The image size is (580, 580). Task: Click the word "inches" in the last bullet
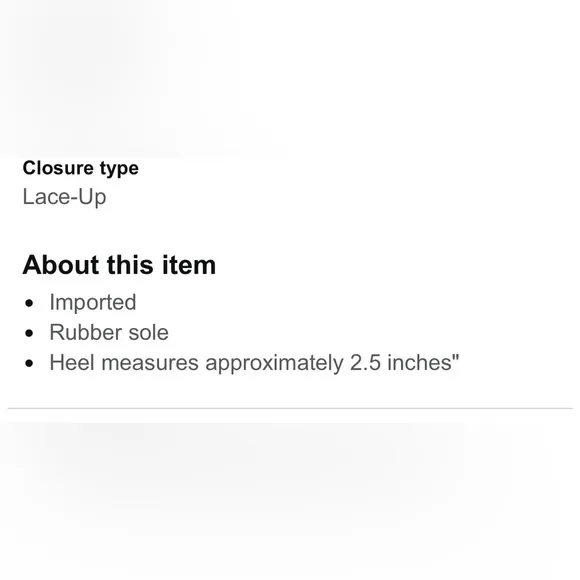point(420,362)
